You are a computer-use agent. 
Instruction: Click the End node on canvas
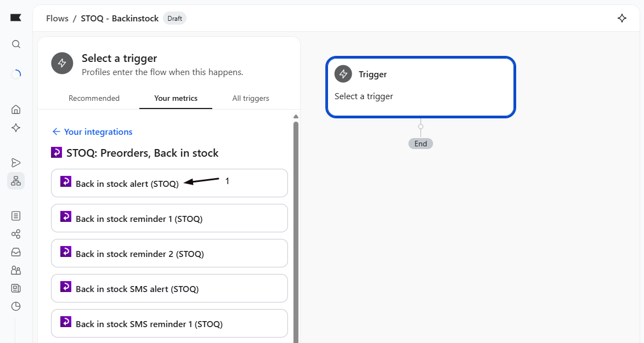421,144
